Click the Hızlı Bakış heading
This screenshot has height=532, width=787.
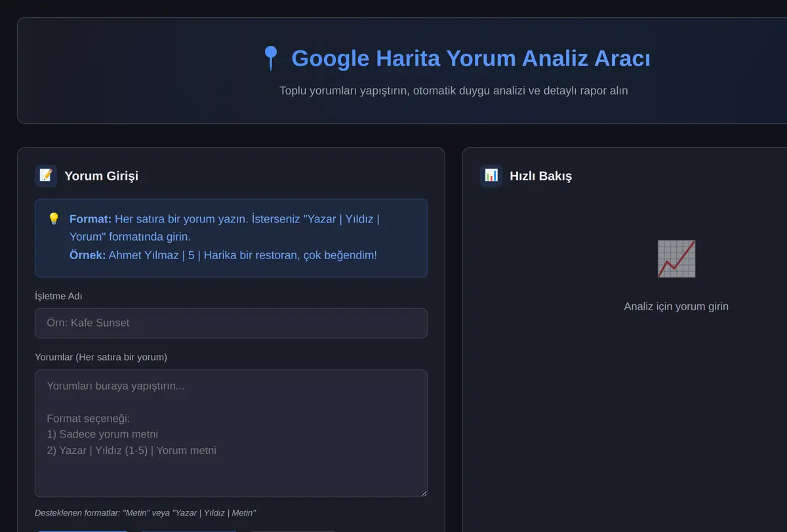541,176
